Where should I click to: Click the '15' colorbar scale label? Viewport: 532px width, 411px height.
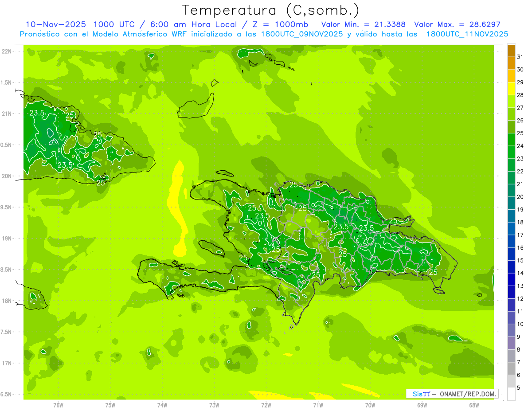pos(520,261)
